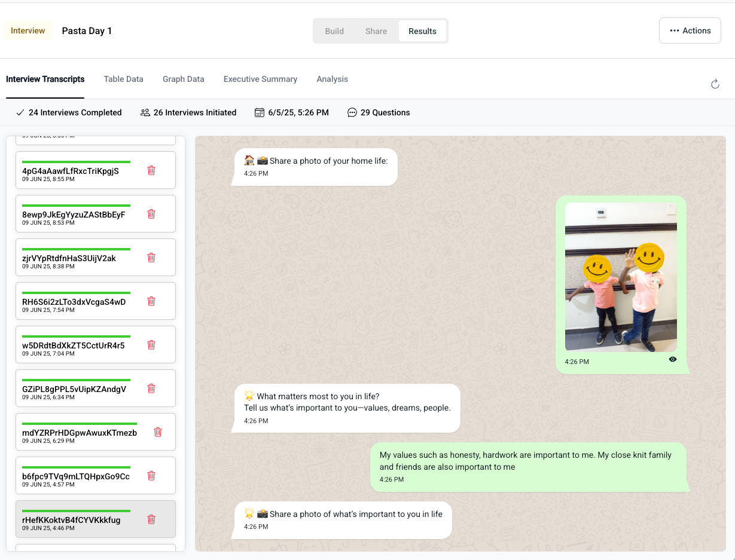Image resolution: width=735 pixels, height=560 pixels.
Task: Click the 'What matters most to you' message
Action: (x=346, y=408)
